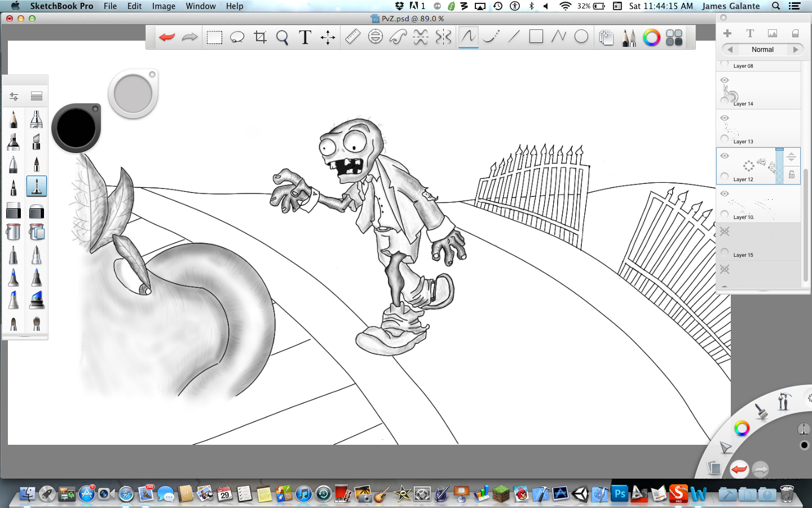The width and height of the screenshot is (812, 508).
Task: Select the Flood fill paint bucket
Action: point(14,232)
